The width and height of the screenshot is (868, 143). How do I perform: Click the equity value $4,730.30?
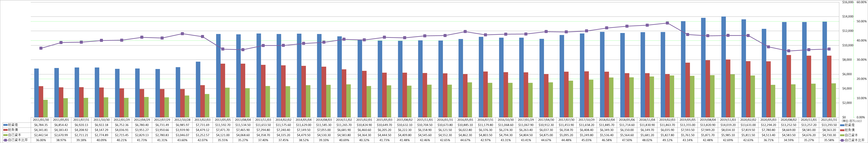click(x=829, y=135)
